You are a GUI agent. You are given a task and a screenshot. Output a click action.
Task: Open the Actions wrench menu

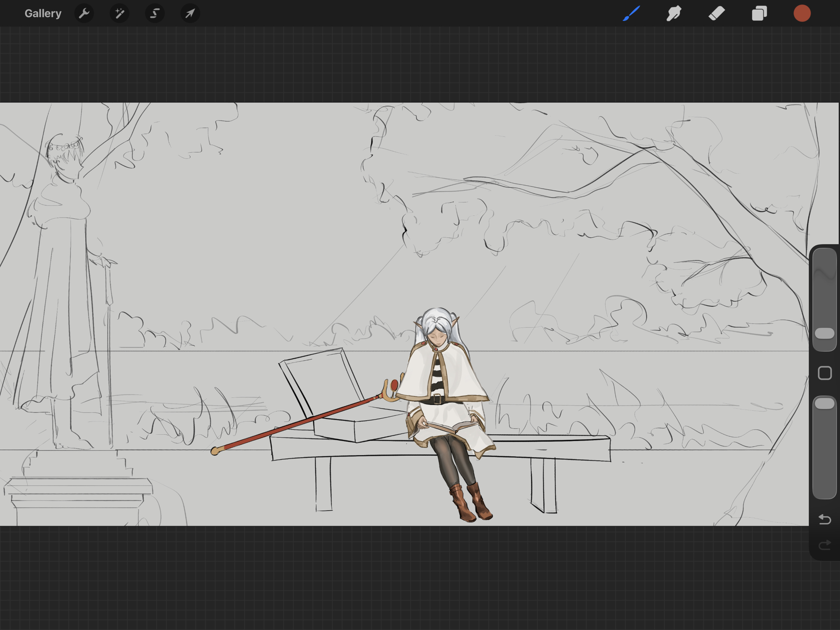84,13
